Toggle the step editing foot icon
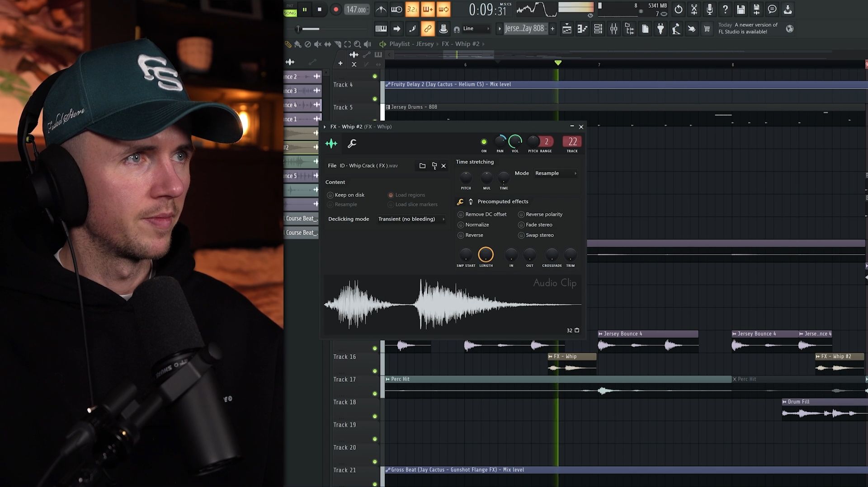Viewport: 868px width, 487px height. click(412, 29)
